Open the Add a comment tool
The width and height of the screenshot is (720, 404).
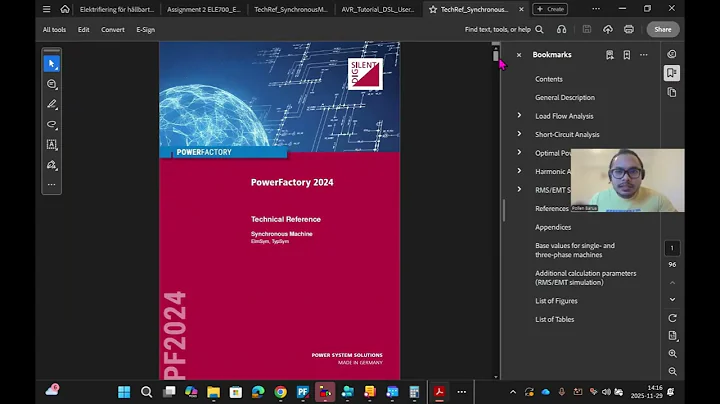[51, 84]
